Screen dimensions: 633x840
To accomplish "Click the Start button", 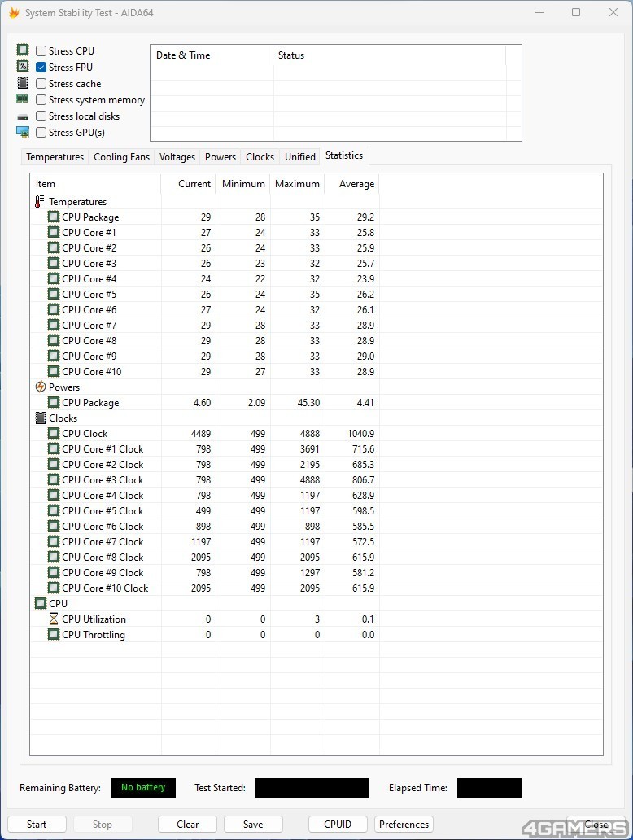I will (37, 824).
